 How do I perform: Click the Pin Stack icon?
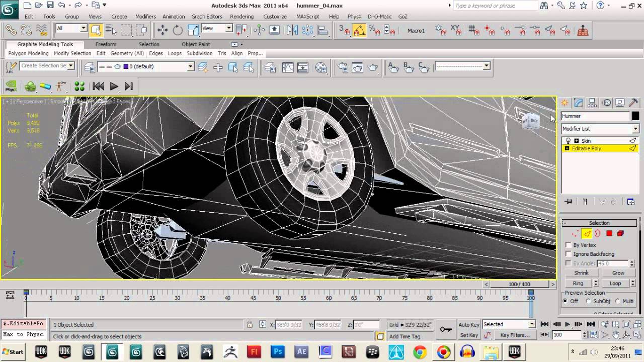569,202
